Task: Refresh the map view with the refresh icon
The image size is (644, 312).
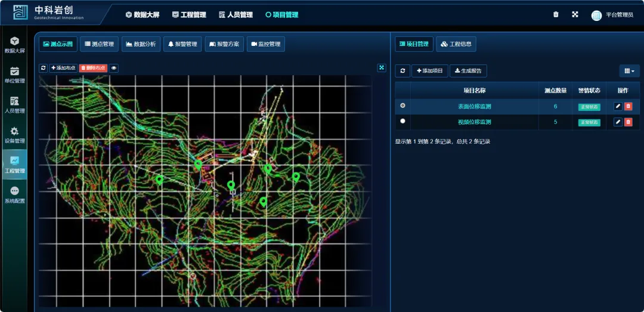Action: coord(43,68)
